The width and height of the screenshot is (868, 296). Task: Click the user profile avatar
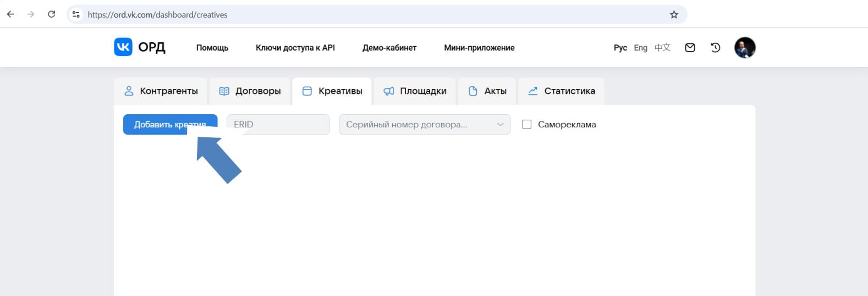coord(745,48)
